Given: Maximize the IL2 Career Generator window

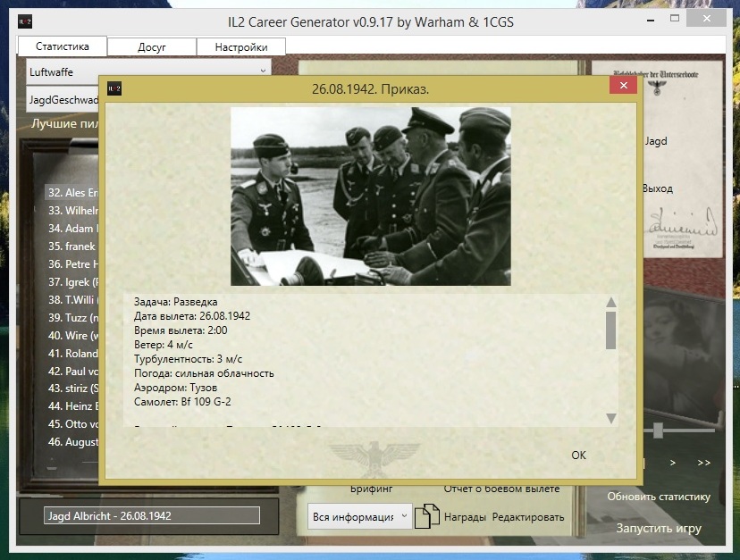Looking at the screenshot, I should [675, 19].
